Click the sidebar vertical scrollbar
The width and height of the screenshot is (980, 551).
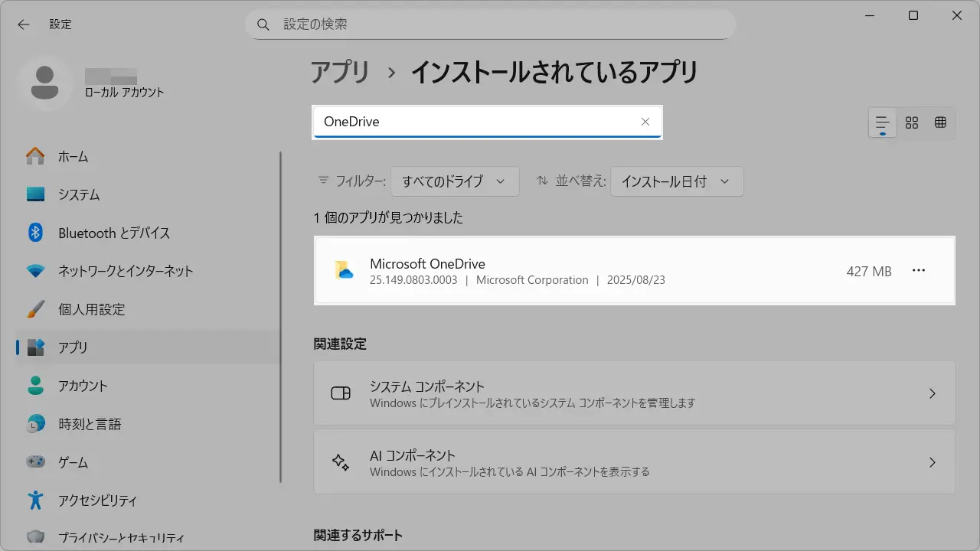point(281,317)
